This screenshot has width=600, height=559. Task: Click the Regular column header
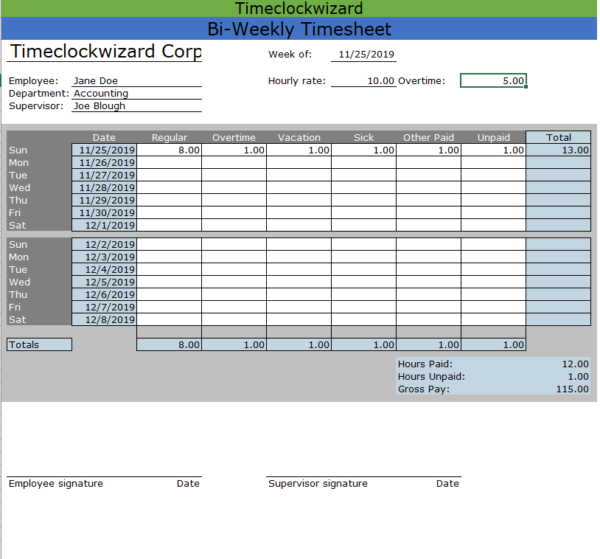coord(169,137)
